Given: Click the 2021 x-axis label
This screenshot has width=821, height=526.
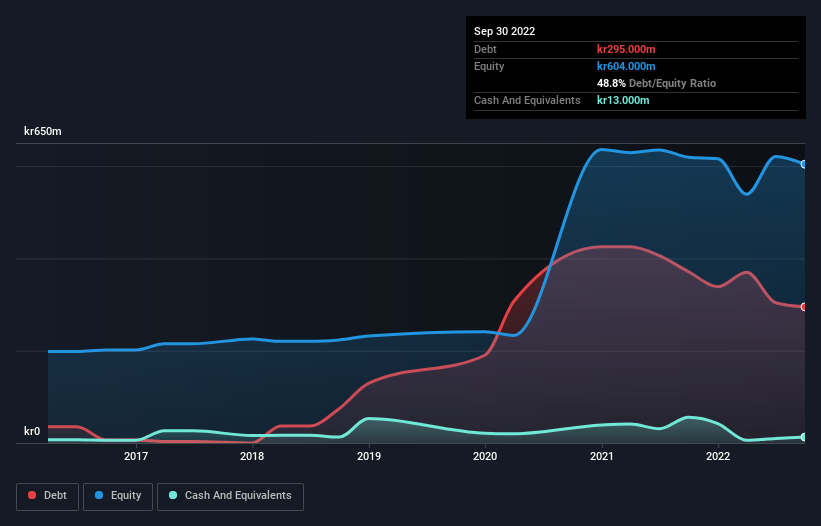Looking at the screenshot, I should [602, 456].
